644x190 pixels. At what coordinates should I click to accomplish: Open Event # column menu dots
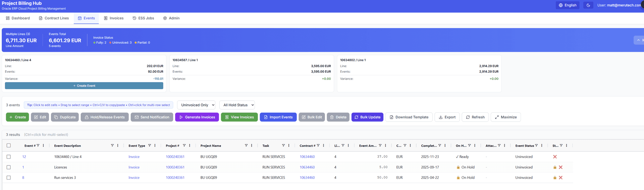tap(43, 146)
